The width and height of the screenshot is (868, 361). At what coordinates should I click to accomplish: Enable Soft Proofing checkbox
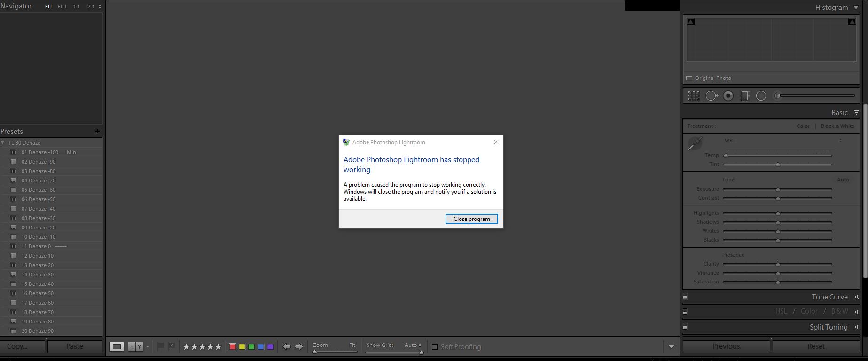(x=435, y=347)
